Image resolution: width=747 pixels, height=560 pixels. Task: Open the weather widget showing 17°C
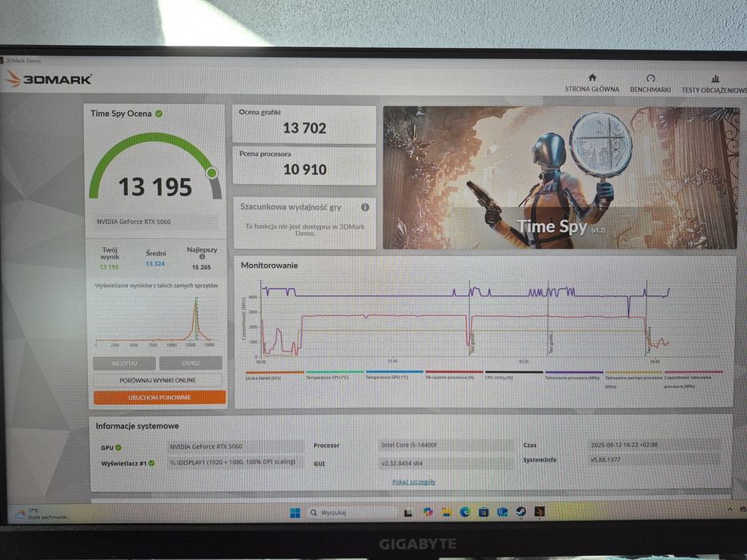[x=42, y=514]
